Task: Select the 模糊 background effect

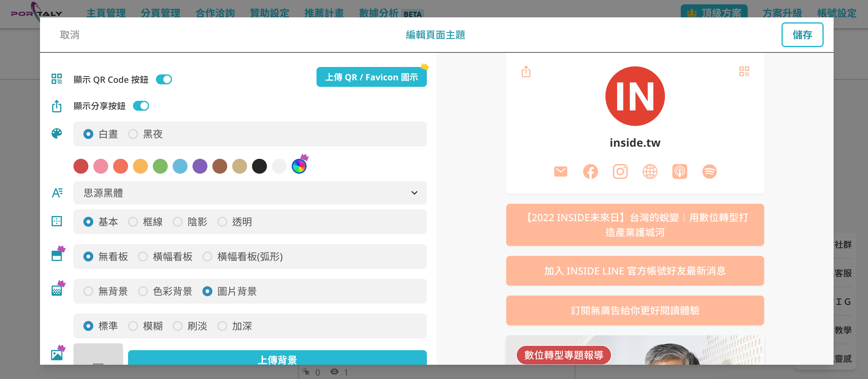Action: 145,326
